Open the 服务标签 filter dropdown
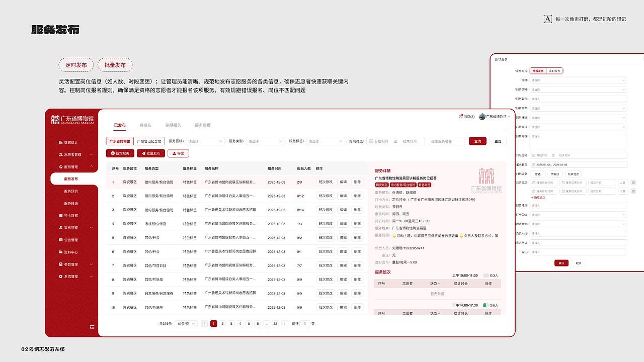This screenshot has height=362, width=644. point(326,141)
